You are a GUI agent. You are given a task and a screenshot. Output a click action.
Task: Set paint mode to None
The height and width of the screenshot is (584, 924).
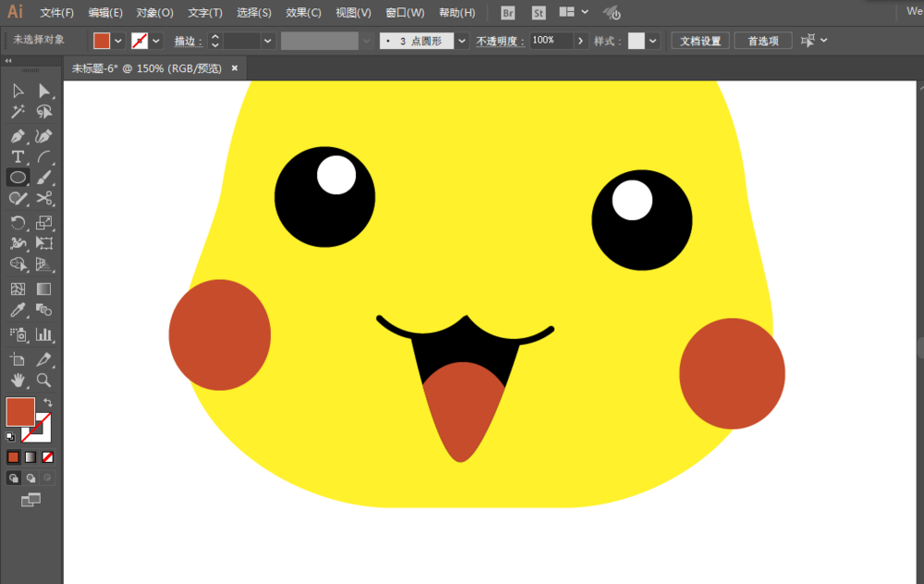click(48, 456)
